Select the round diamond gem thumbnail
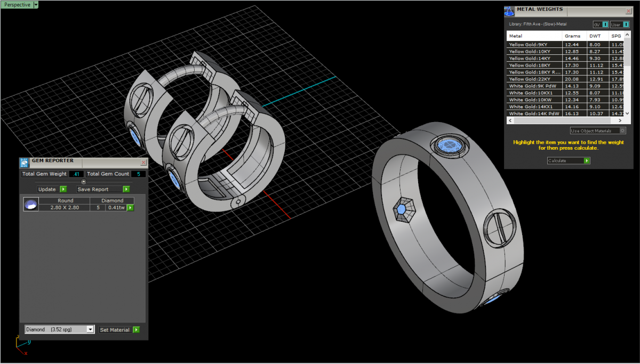Screen dimensions: 640x364 point(31,205)
